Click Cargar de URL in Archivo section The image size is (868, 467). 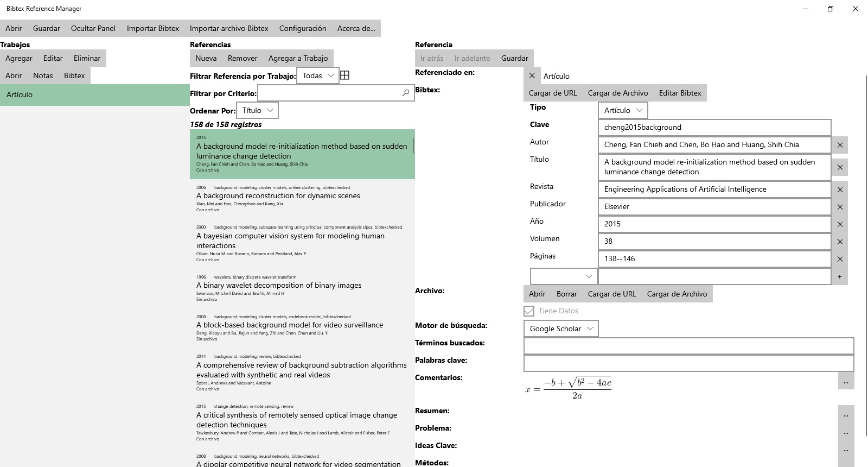612,294
